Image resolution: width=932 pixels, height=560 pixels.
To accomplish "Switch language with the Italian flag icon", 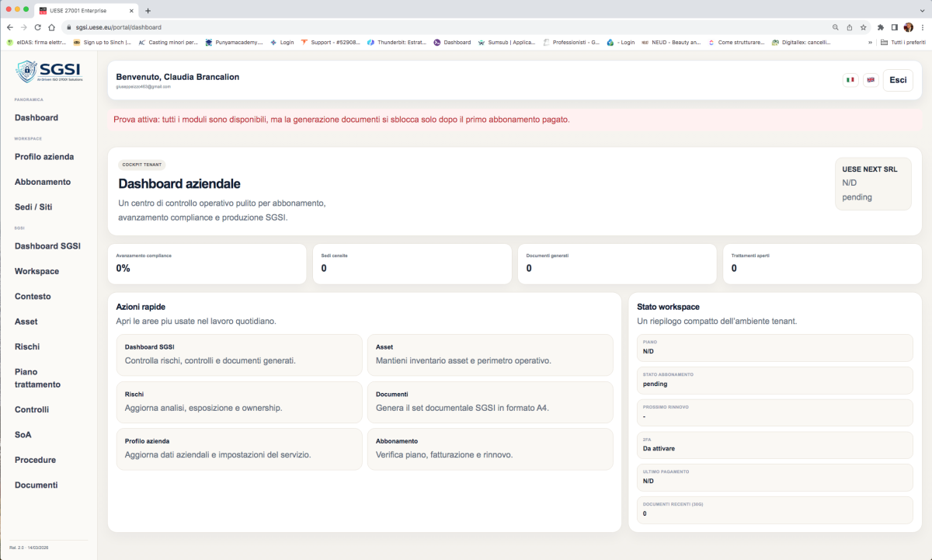I will 850,80.
